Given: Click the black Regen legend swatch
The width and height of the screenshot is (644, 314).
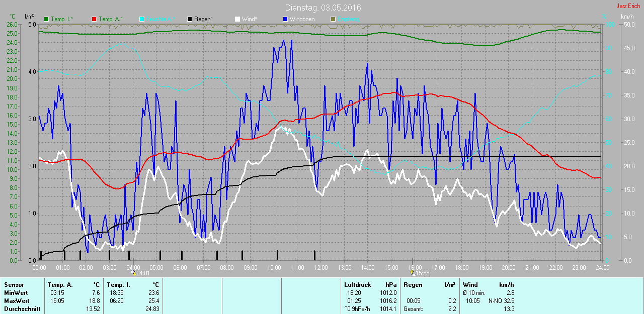Looking at the screenshot, I should pos(189,19).
